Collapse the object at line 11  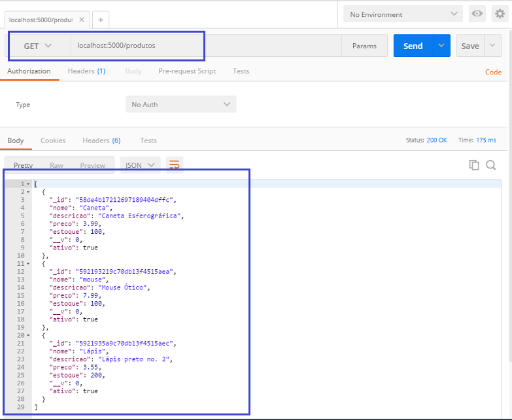coord(28,264)
